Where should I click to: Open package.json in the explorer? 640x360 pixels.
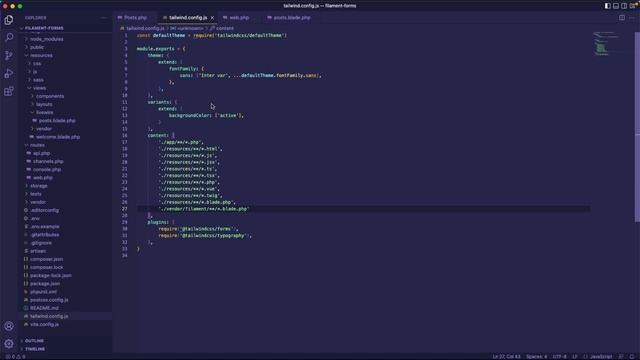point(44,284)
